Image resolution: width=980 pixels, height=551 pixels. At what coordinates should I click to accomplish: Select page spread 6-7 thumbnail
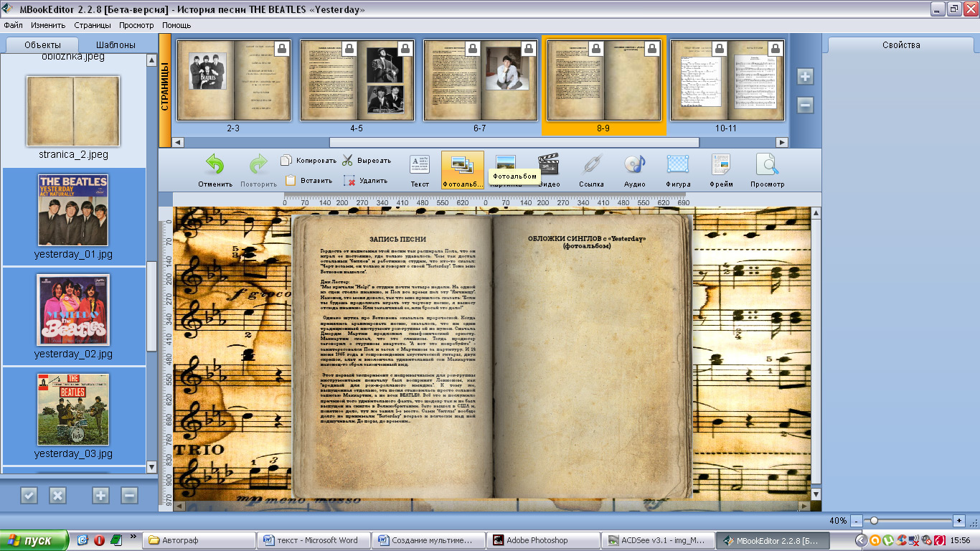pos(480,80)
